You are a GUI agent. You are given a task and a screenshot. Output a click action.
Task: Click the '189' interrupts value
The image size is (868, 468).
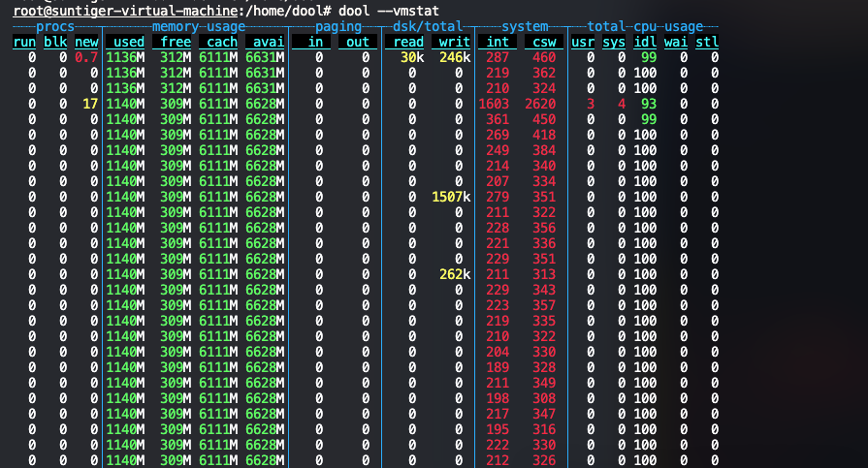pos(498,367)
